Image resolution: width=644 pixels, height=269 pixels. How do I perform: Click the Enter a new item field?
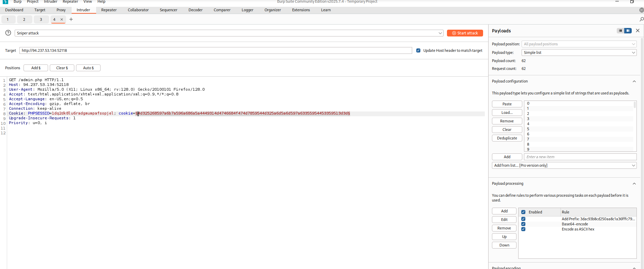pos(580,157)
